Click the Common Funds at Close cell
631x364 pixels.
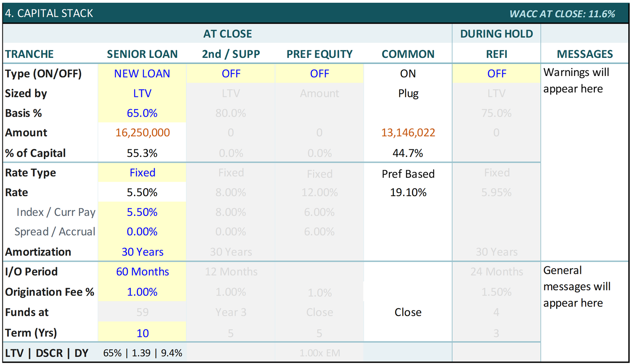pyautogui.click(x=408, y=312)
